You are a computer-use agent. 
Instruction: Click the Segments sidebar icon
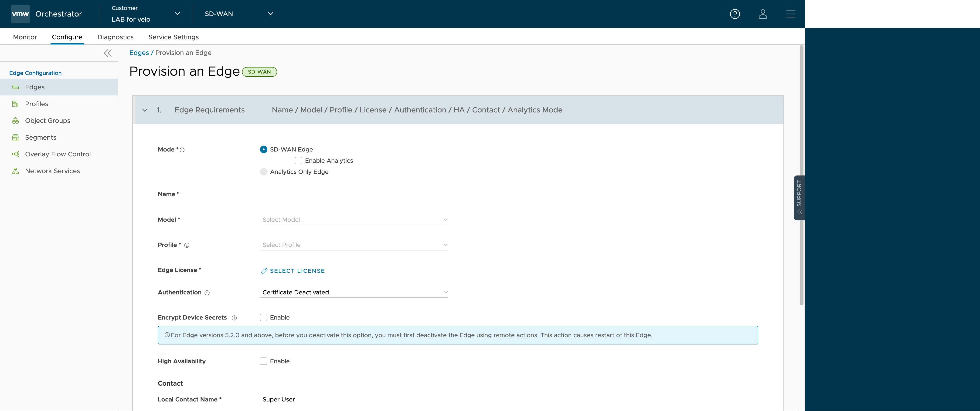pyautogui.click(x=16, y=137)
